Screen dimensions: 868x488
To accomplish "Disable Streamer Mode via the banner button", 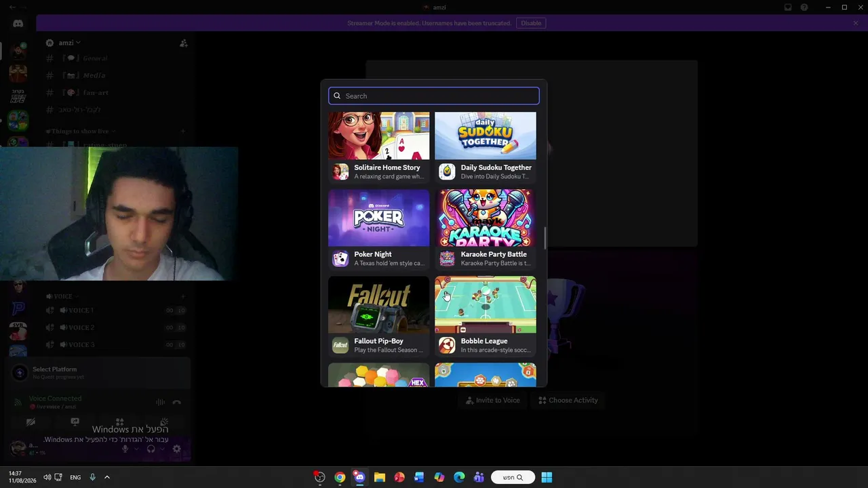I will pos(531,23).
